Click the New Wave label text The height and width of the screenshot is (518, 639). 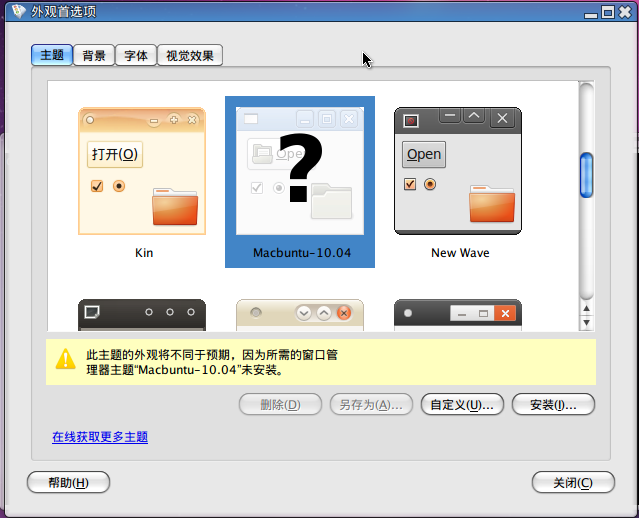pos(460,253)
